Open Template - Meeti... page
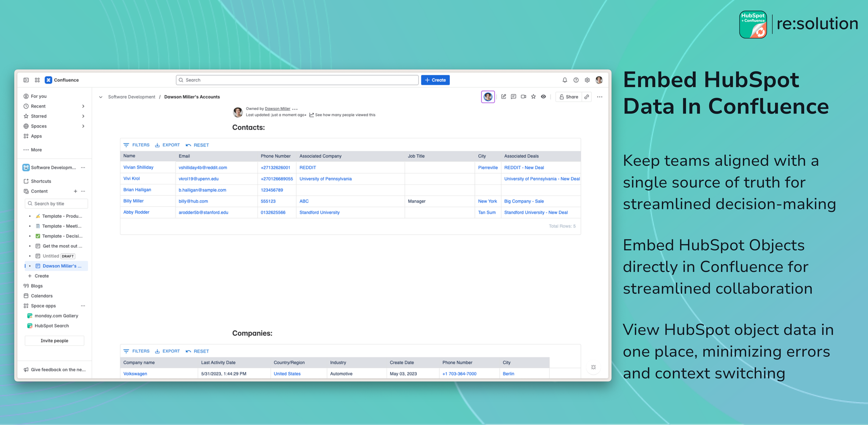Image resolution: width=868 pixels, height=425 pixels. click(x=61, y=226)
